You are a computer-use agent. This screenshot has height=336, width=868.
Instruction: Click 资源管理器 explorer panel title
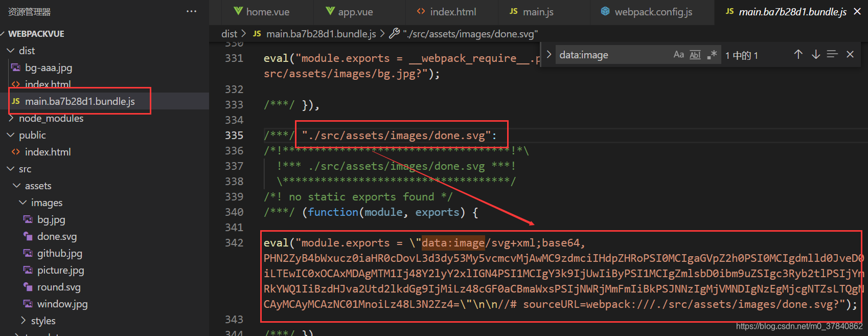point(29,12)
